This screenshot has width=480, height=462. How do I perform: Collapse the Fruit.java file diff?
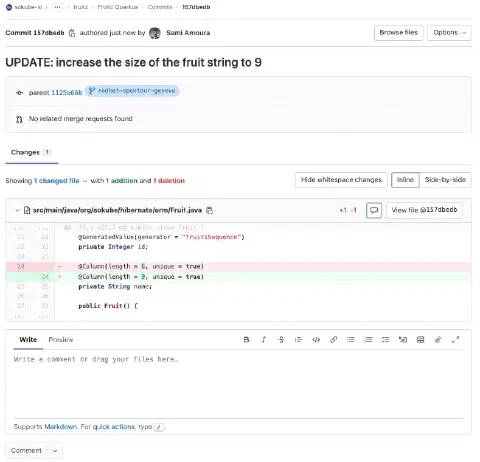pyautogui.click(x=17, y=210)
